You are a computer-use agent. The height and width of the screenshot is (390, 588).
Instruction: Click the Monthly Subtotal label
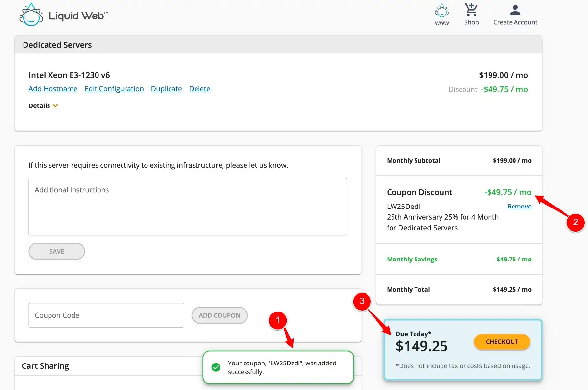pos(414,160)
